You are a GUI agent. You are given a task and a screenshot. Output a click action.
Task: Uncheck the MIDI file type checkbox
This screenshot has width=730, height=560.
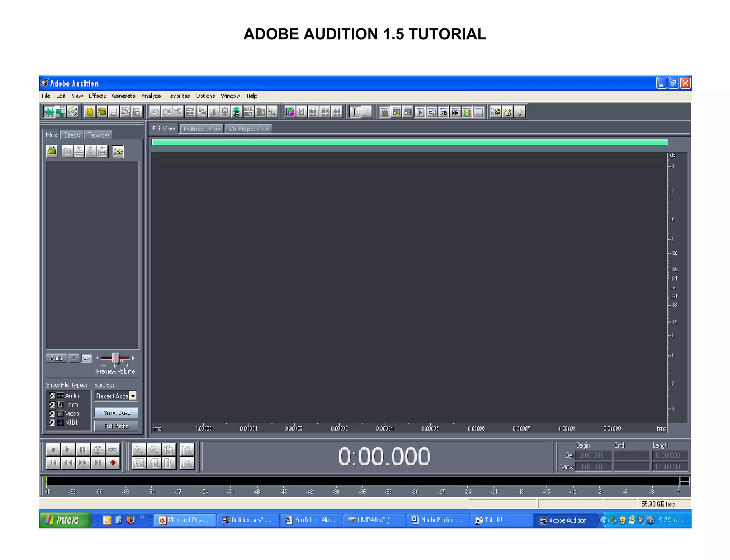pyautogui.click(x=52, y=422)
